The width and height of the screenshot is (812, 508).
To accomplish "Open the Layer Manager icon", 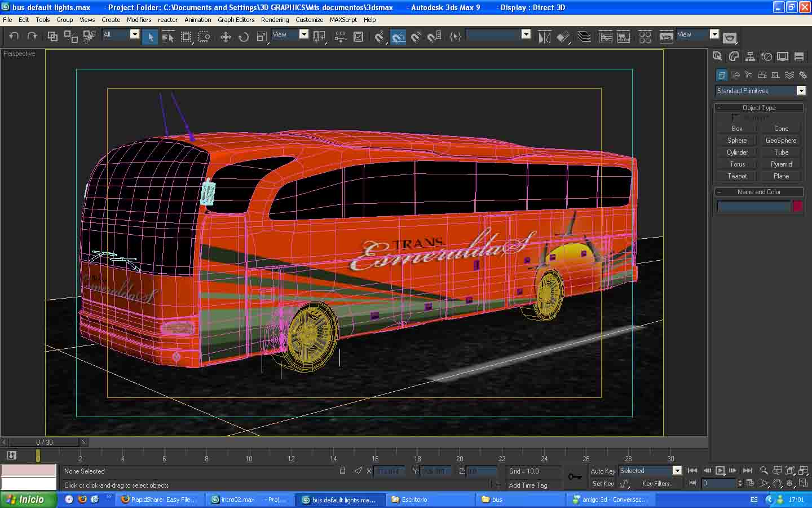I will point(585,37).
